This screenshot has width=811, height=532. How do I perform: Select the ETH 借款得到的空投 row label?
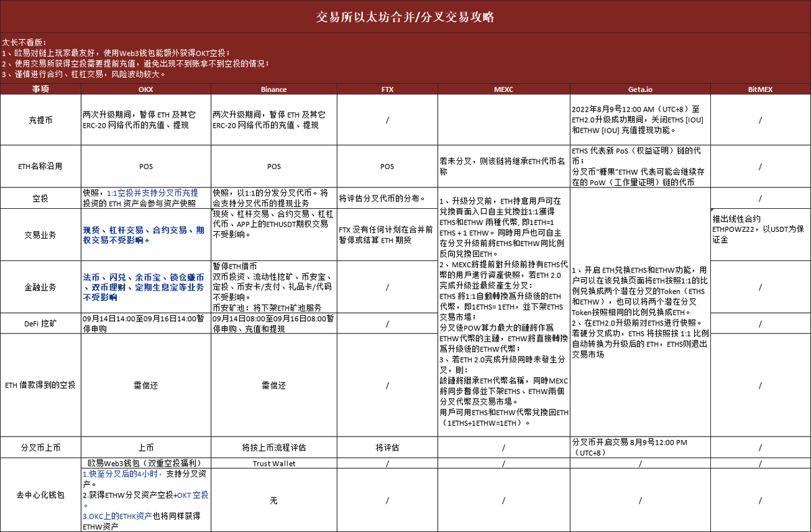pos(41,385)
